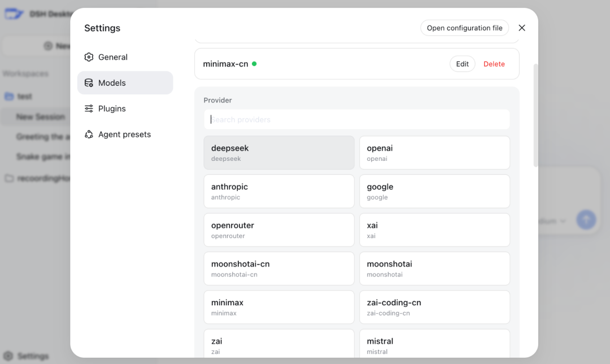The height and width of the screenshot is (364, 610).
Task: Click the General gear icon
Action: tap(89, 57)
